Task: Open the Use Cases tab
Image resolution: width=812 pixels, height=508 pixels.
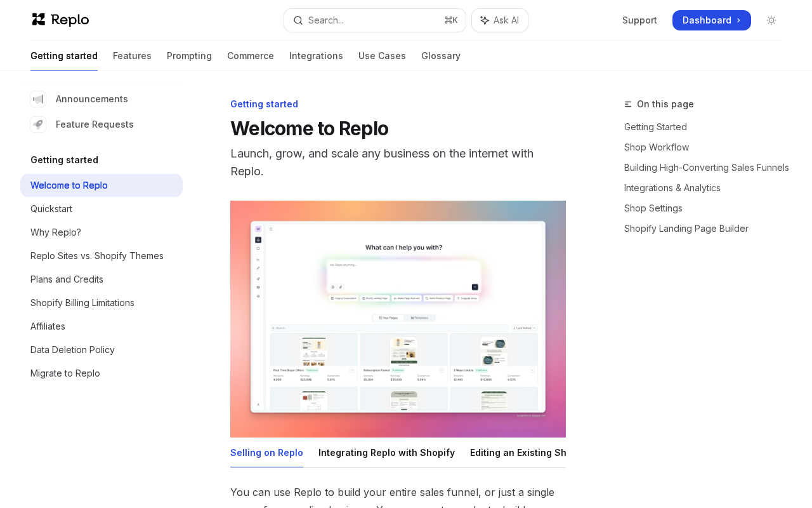Action: [382, 56]
